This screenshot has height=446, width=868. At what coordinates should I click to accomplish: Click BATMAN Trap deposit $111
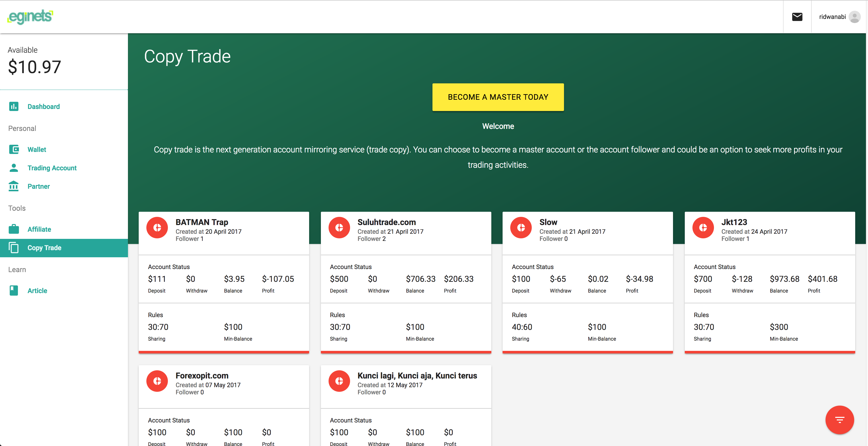[157, 279]
